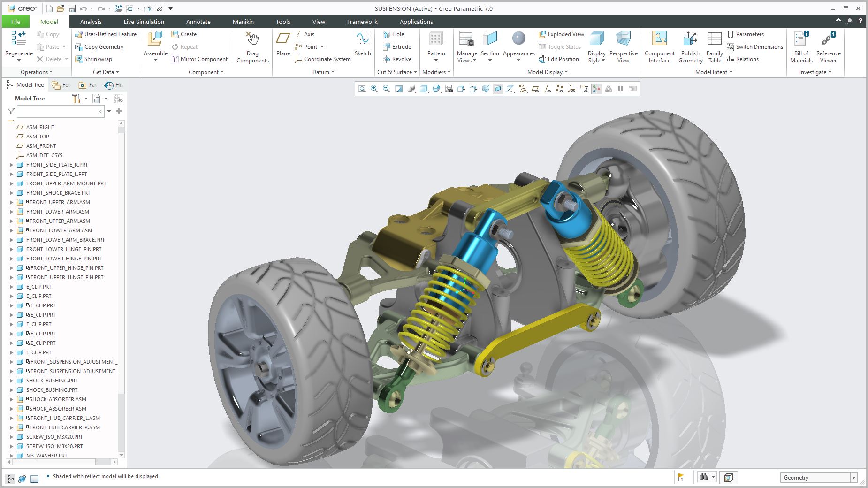Select the ASM_DEF_CSYS tree item
Image resolution: width=868 pixels, height=488 pixels.
pyautogui.click(x=39, y=155)
